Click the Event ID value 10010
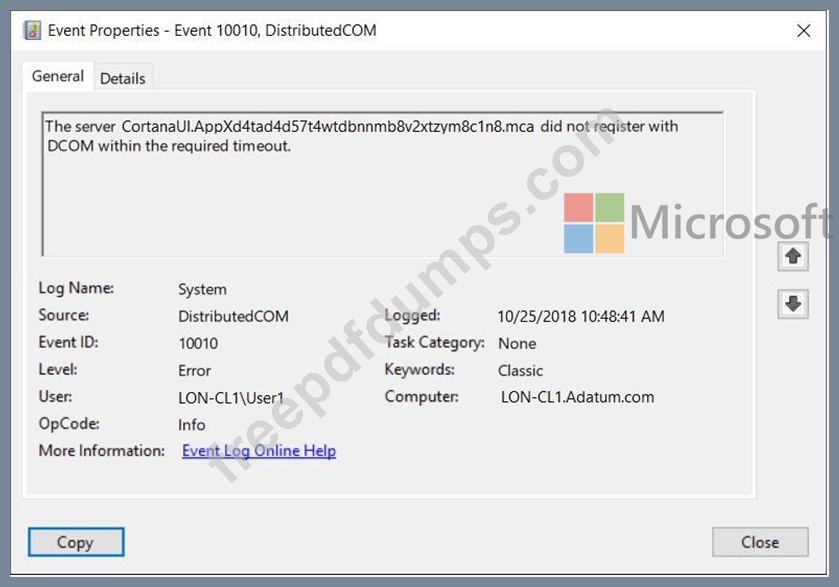The height and width of the screenshot is (587, 839). tap(198, 344)
